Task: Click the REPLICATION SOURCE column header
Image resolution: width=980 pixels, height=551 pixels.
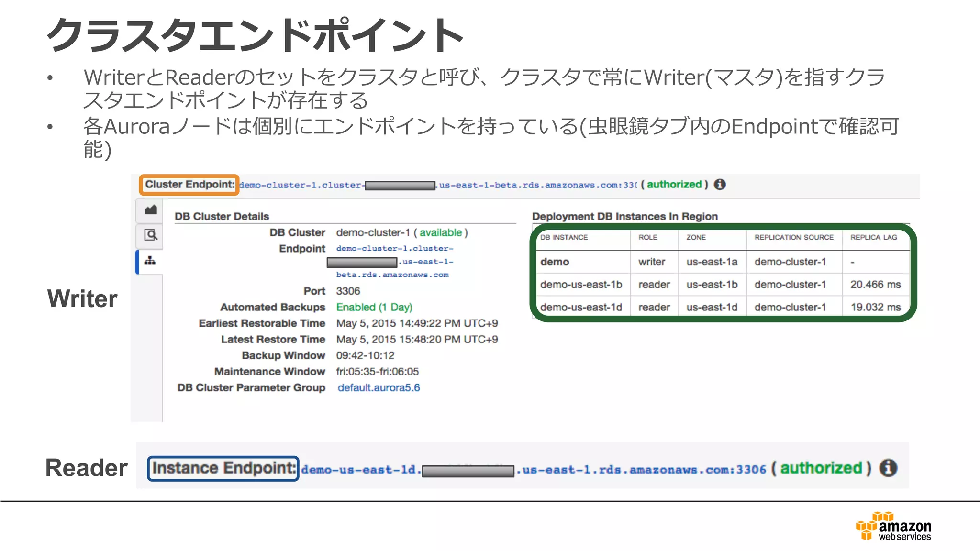Action: [x=794, y=238]
